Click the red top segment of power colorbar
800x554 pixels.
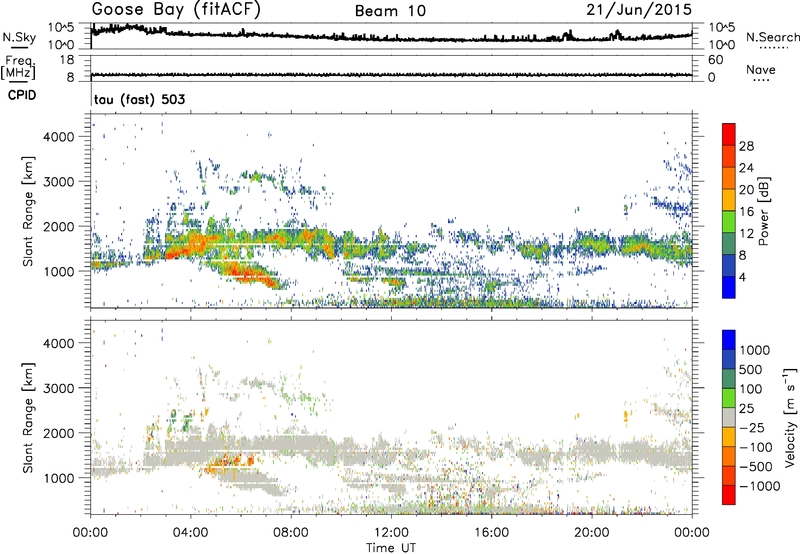coord(729,134)
